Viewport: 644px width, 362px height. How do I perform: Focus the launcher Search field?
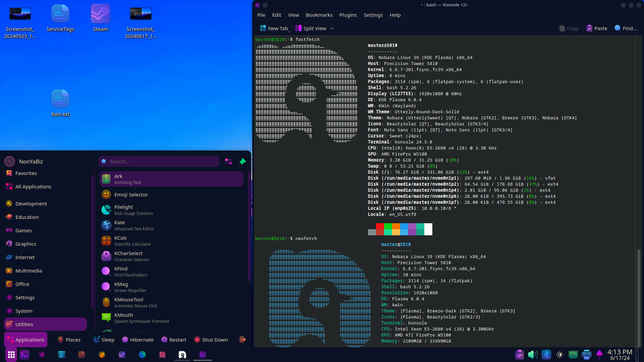point(159,161)
